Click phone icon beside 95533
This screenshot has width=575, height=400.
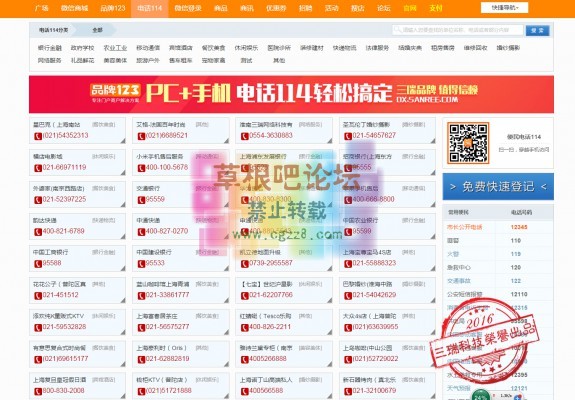(141, 264)
